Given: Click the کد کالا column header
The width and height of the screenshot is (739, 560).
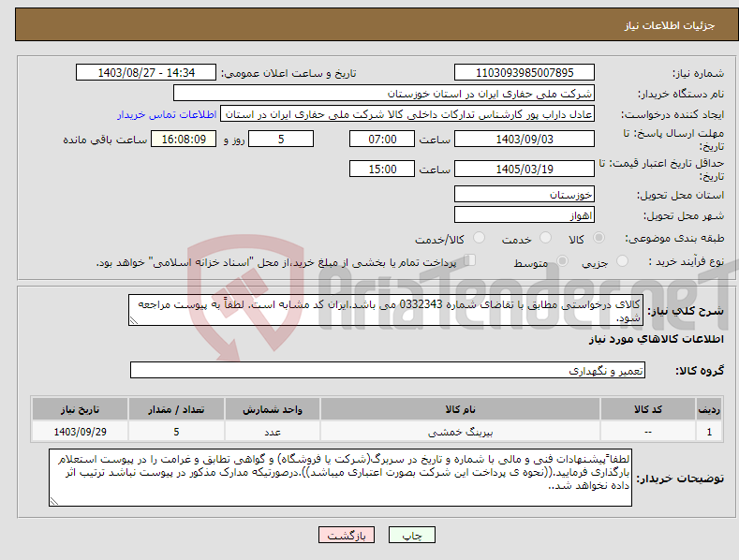Looking at the screenshot, I should tap(648, 409).
